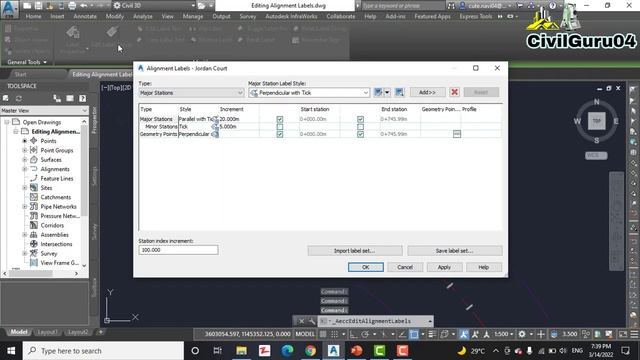The image size is (640, 360).
Task: Click the ortho mode icon in status bar
Action: (353, 334)
